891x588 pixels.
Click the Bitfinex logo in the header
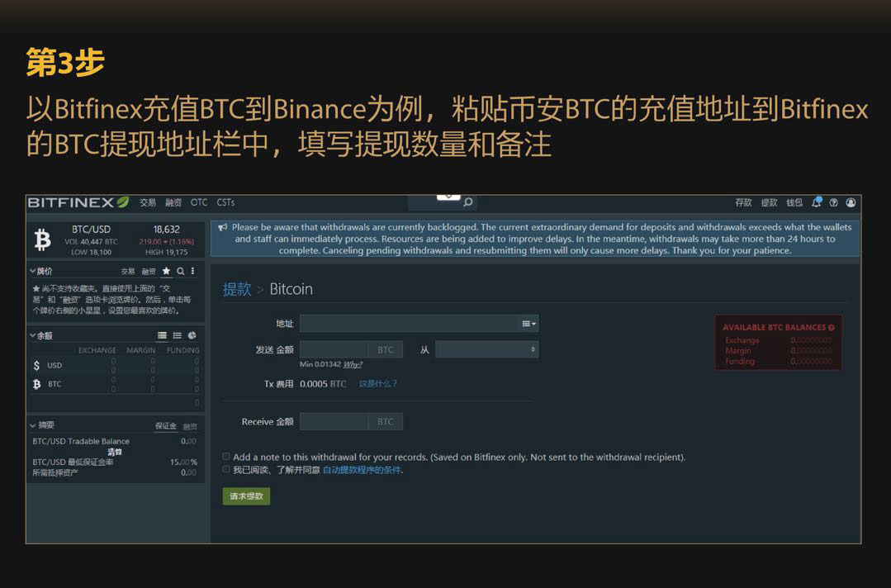pyautogui.click(x=78, y=202)
